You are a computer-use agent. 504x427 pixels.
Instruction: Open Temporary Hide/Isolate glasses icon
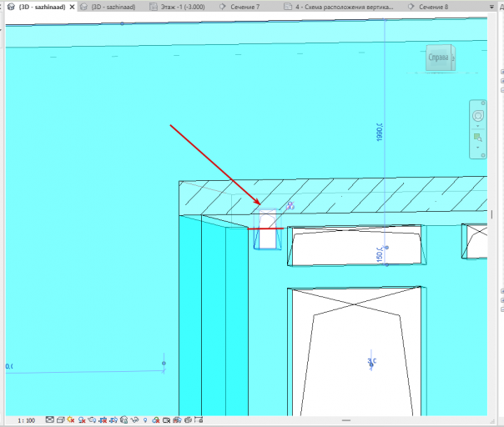tap(134, 420)
